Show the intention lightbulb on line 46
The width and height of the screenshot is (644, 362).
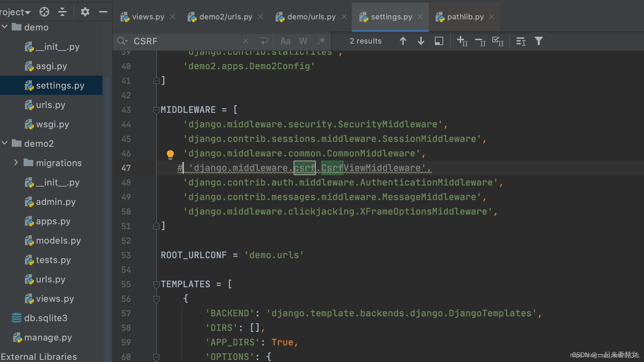[x=170, y=154]
